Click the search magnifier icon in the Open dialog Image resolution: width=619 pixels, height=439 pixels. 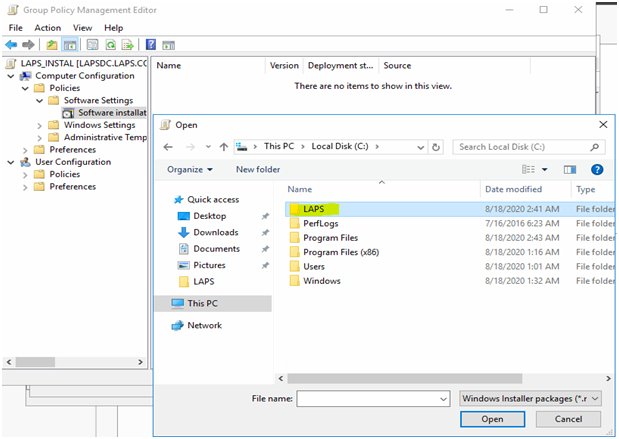coord(595,147)
